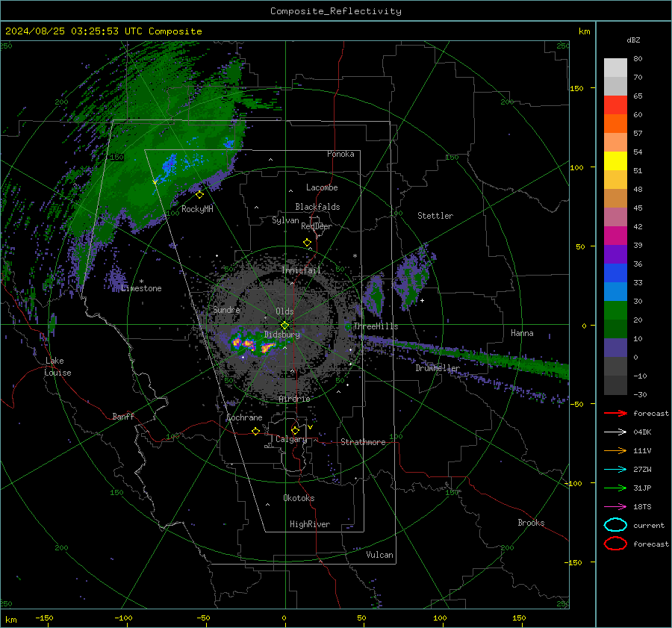Click the Drumheller label
672x628 pixels.
tap(437, 368)
